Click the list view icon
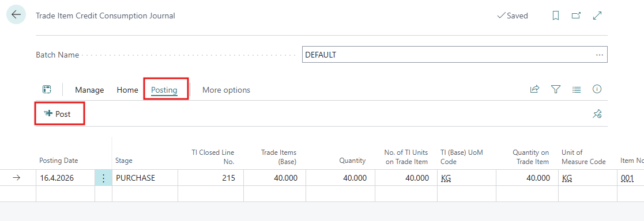 pos(577,89)
